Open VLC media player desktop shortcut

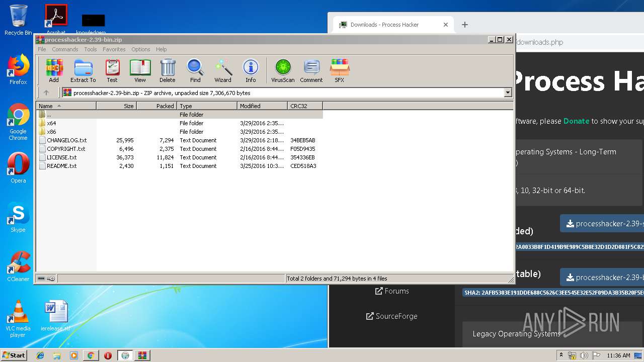click(18, 319)
